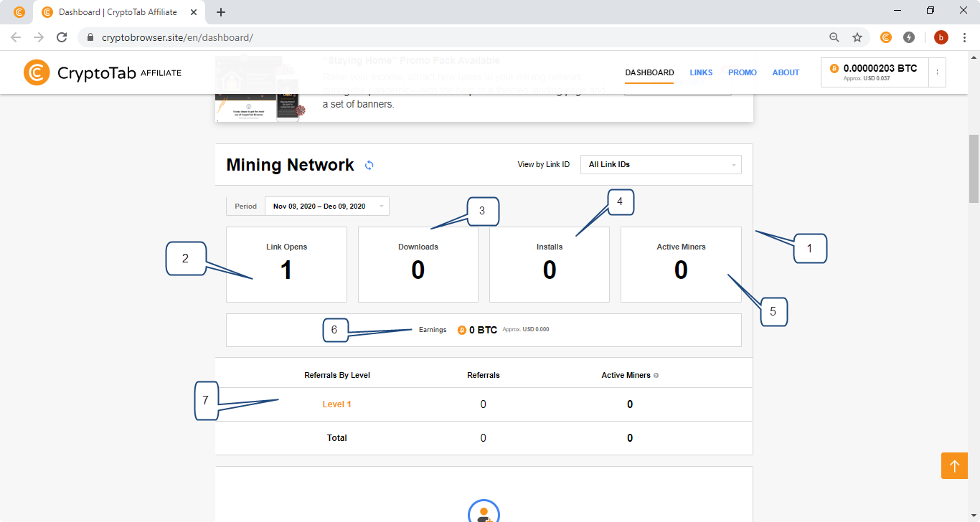Screen dimensions: 980x522
Task: Click the user icon below the table
Action: (x=484, y=512)
